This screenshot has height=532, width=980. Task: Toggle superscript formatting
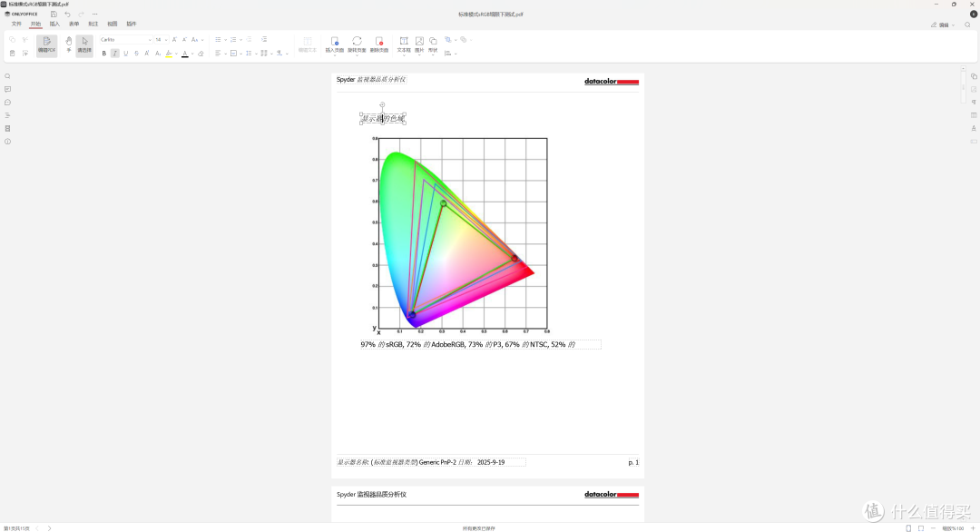click(147, 54)
